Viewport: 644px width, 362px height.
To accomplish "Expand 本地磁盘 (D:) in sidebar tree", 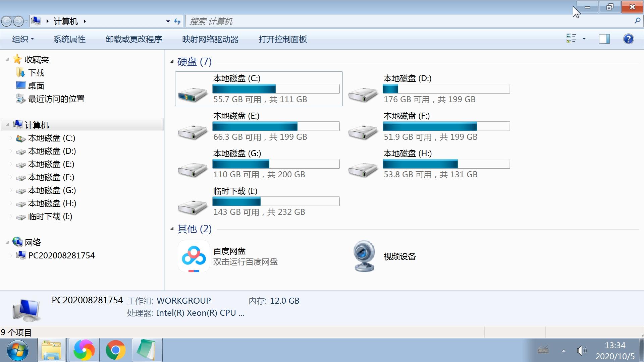I will [x=11, y=151].
